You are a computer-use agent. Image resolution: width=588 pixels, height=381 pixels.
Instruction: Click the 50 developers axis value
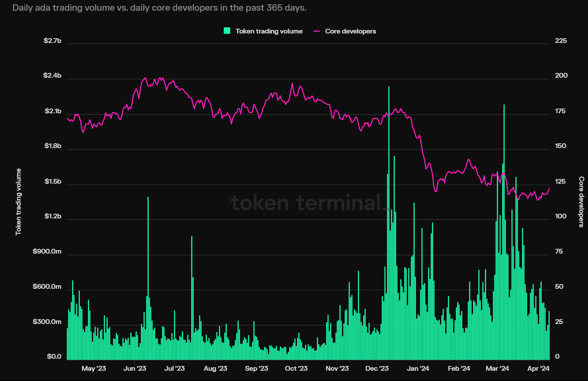pos(559,287)
